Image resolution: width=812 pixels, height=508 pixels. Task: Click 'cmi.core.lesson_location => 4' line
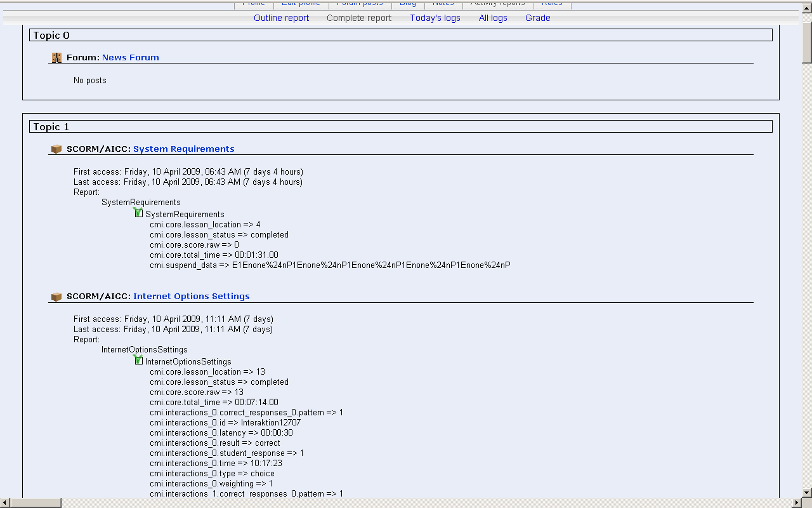[205, 225]
